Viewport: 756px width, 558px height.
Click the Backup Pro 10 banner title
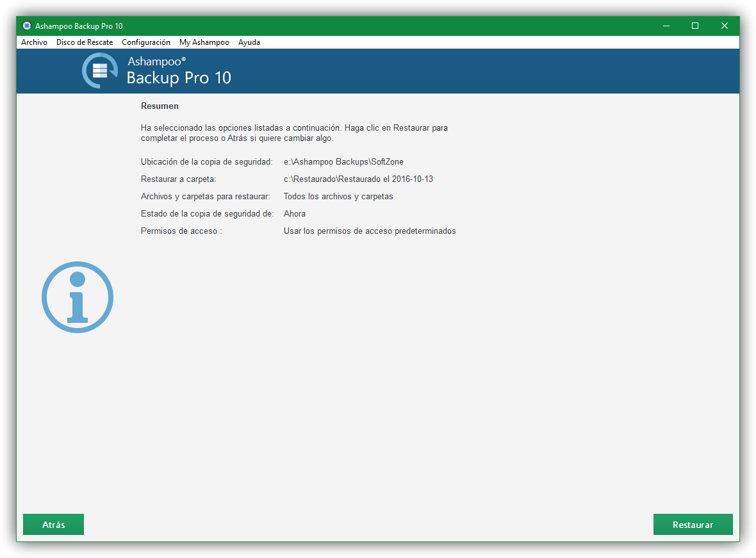(x=179, y=78)
